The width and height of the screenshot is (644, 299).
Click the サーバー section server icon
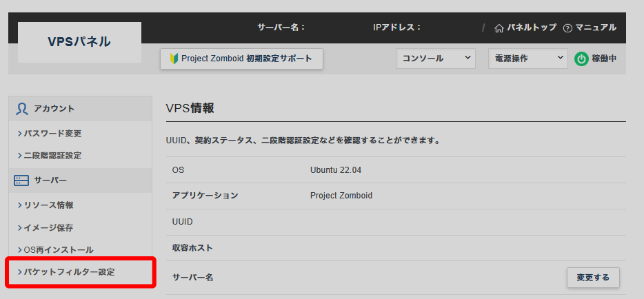22,181
